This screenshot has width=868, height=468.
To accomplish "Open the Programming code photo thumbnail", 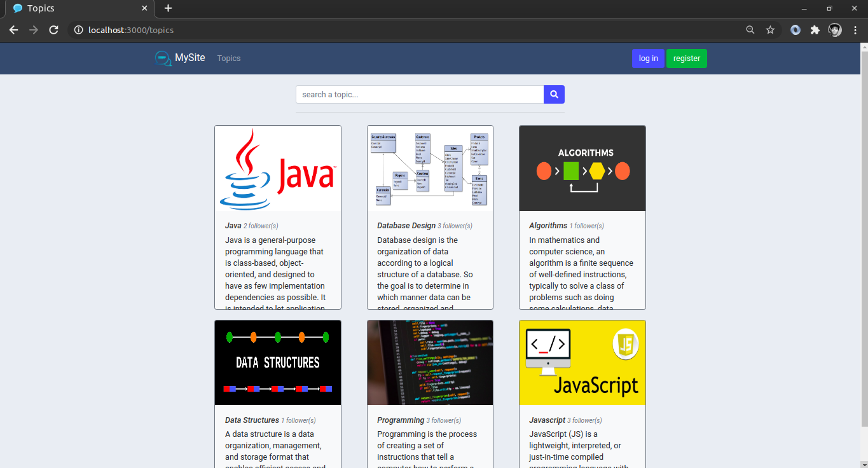I will 430,362.
